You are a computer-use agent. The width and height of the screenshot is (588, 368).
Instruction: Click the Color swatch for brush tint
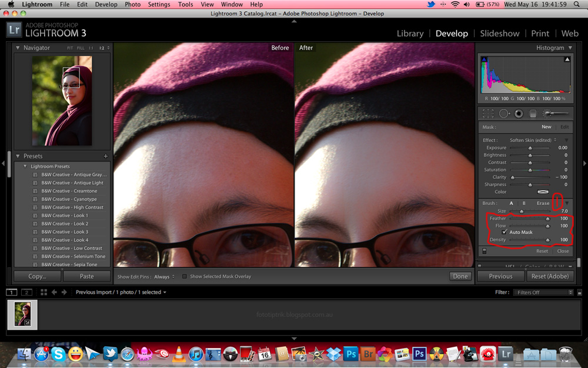[x=543, y=192]
